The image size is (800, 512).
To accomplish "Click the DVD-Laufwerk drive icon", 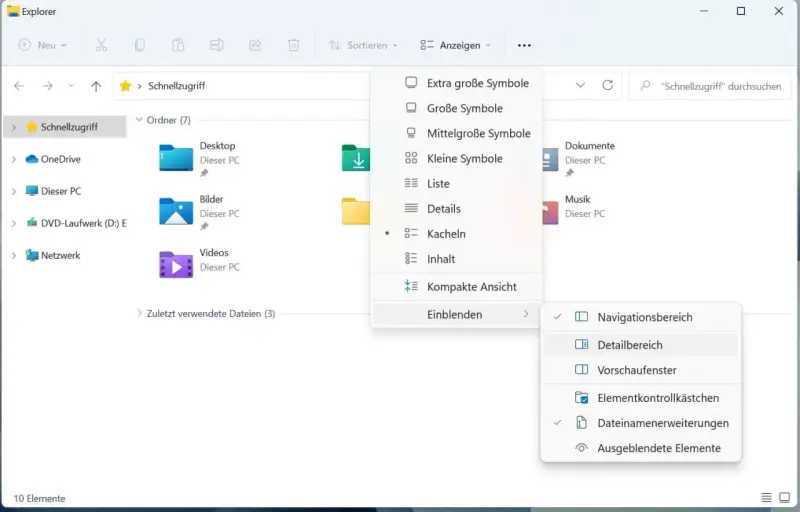I will pyautogui.click(x=32, y=223).
